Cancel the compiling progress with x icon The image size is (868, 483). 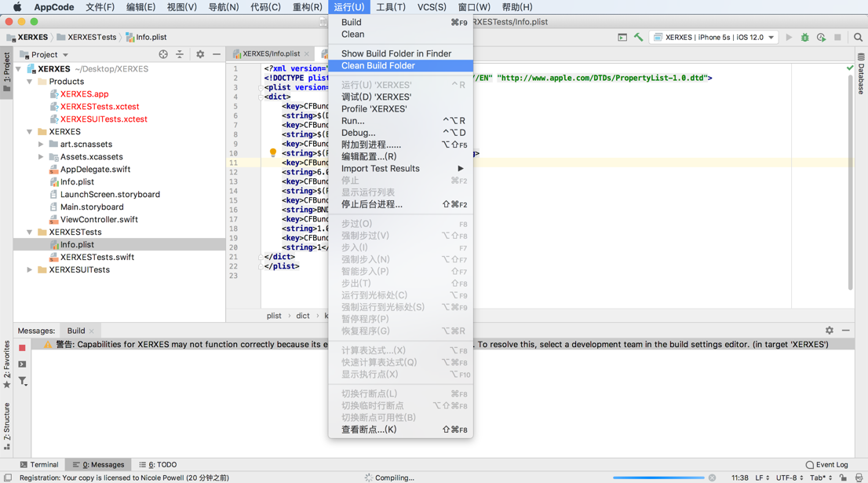tap(713, 478)
